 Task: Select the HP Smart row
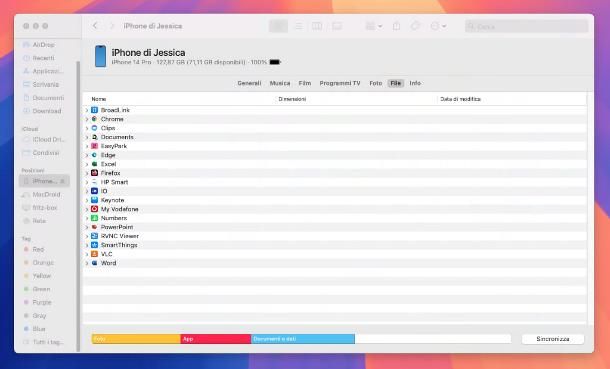click(x=335, y=182)
